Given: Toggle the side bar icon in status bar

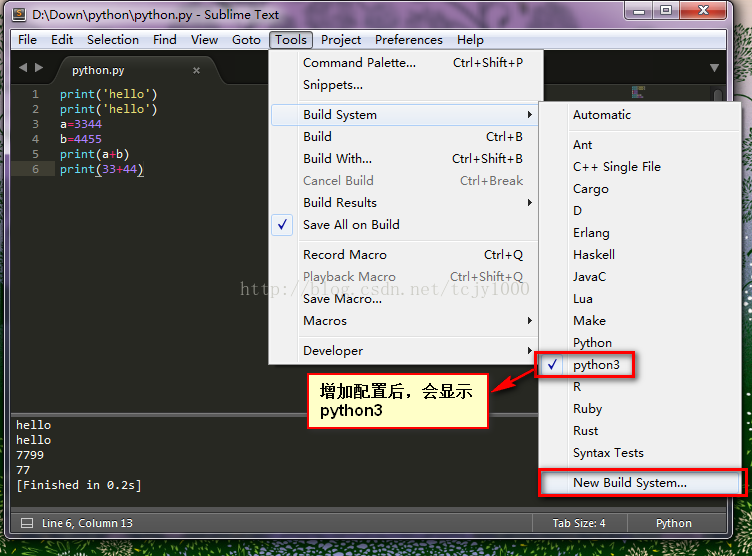Looking at the screenshot, I should (x=27, y=523).
